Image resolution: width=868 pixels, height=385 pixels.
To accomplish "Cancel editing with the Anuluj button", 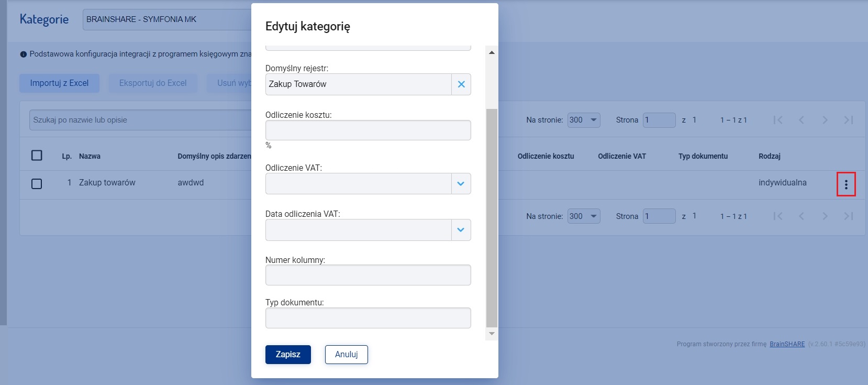I will [347, 355].
